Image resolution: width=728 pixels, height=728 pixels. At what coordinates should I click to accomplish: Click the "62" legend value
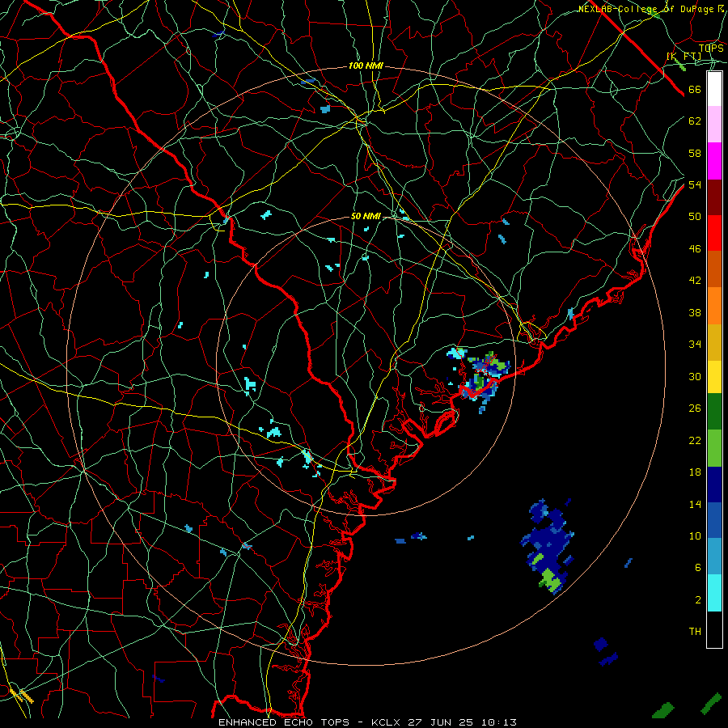(x=695, y=121)
